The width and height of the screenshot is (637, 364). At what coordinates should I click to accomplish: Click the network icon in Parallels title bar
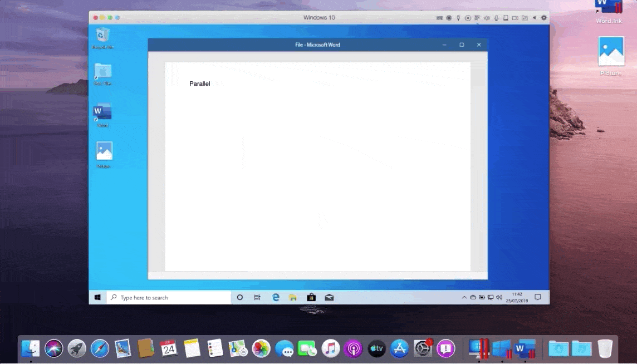click(477, 18)
